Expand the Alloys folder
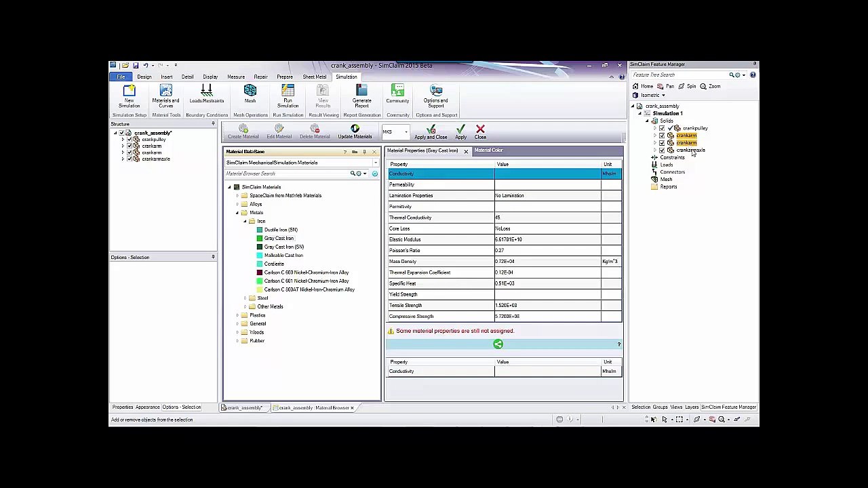868x488 pixels. pos(237,204)
